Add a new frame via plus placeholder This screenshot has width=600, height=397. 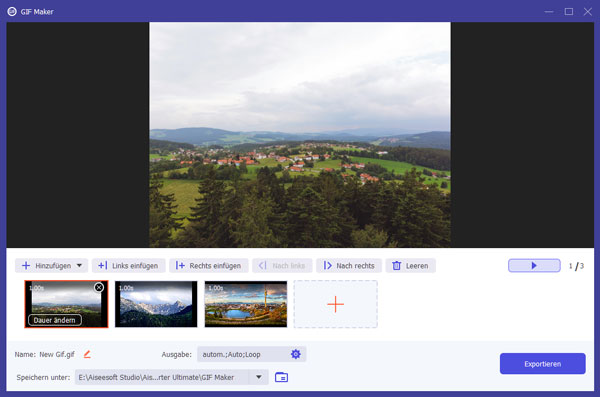(336, 304)
